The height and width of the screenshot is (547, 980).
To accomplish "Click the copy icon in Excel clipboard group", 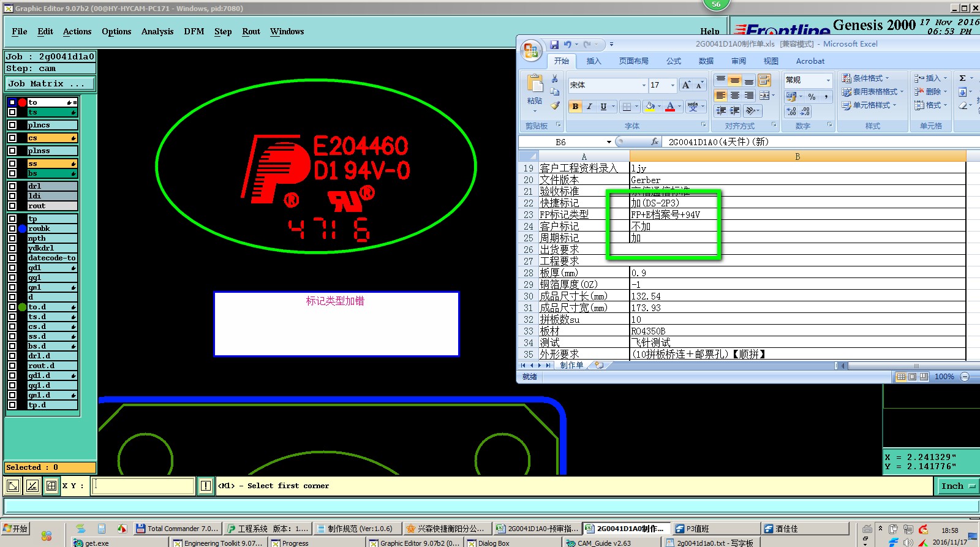I will pyautogui.click(x=554, y=92).
